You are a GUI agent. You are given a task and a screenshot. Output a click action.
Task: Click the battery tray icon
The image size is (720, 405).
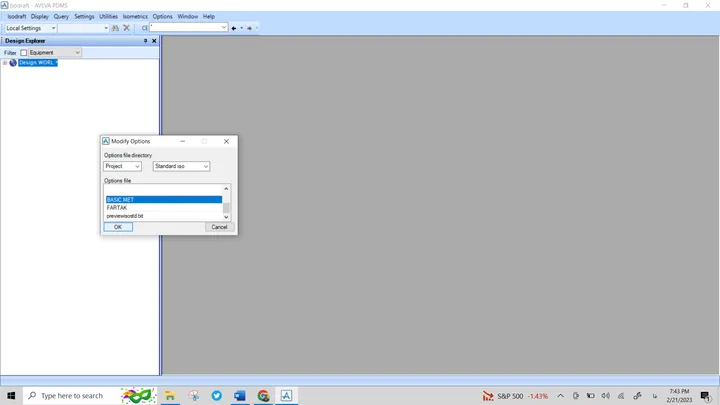591,396
